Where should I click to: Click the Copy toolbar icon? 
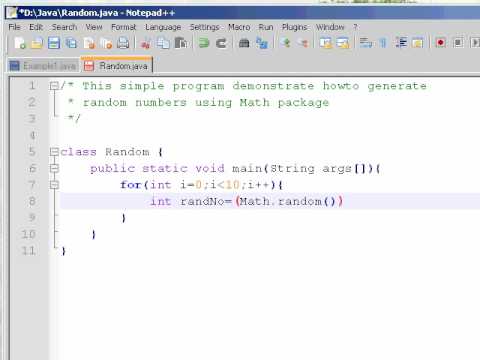click(x=163, y=43)
